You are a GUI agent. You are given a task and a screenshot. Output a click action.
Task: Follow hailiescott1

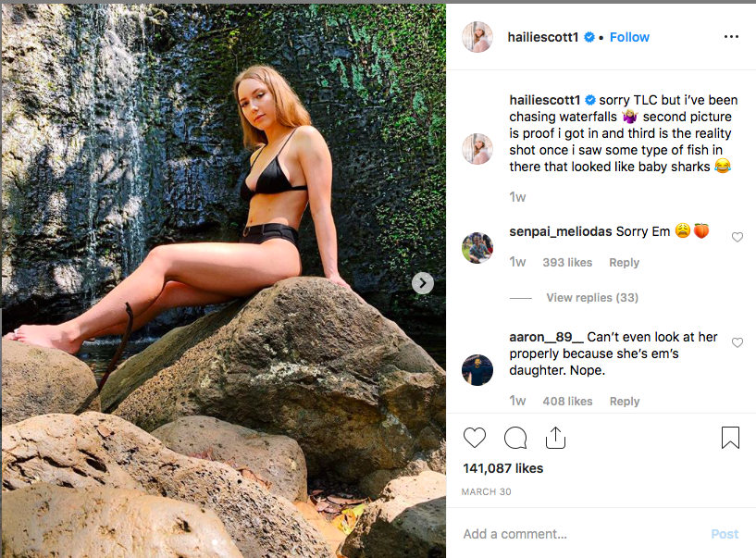[x=629, y=37]
